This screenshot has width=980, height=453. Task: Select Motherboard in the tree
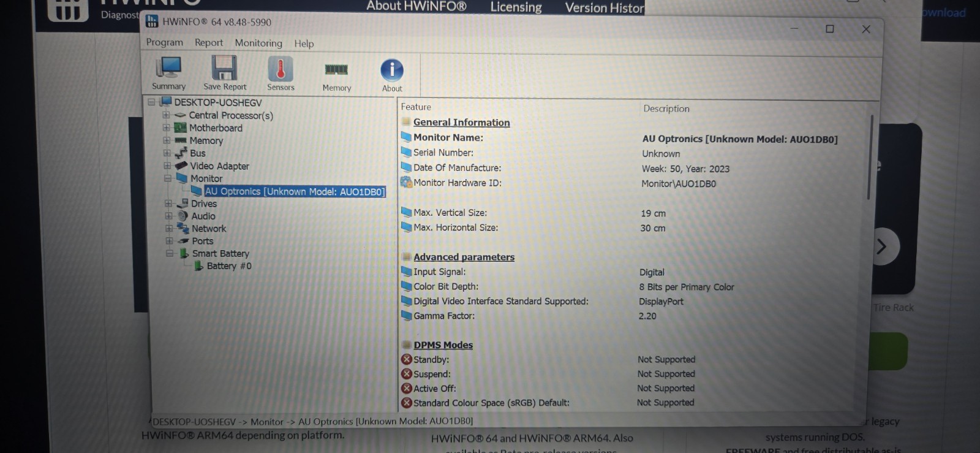tap(216, 128)
